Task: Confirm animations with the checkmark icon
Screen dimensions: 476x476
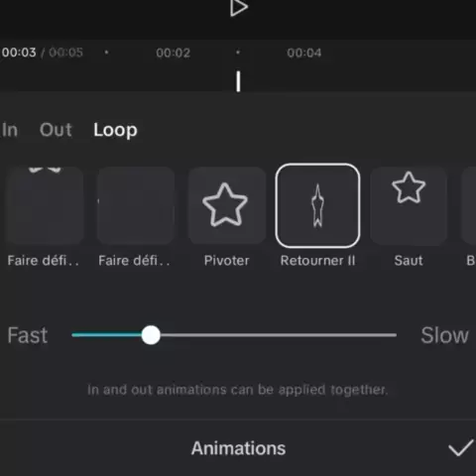Action: click(460, 448)
